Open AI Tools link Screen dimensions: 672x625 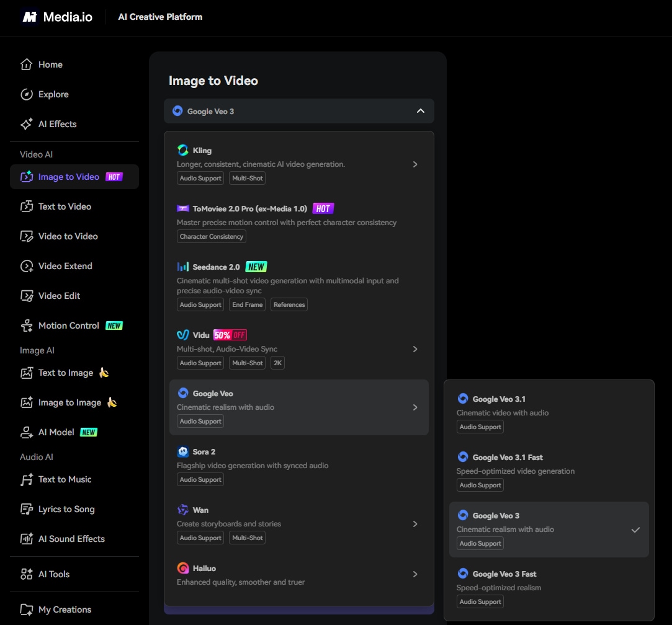pos(54,574)
